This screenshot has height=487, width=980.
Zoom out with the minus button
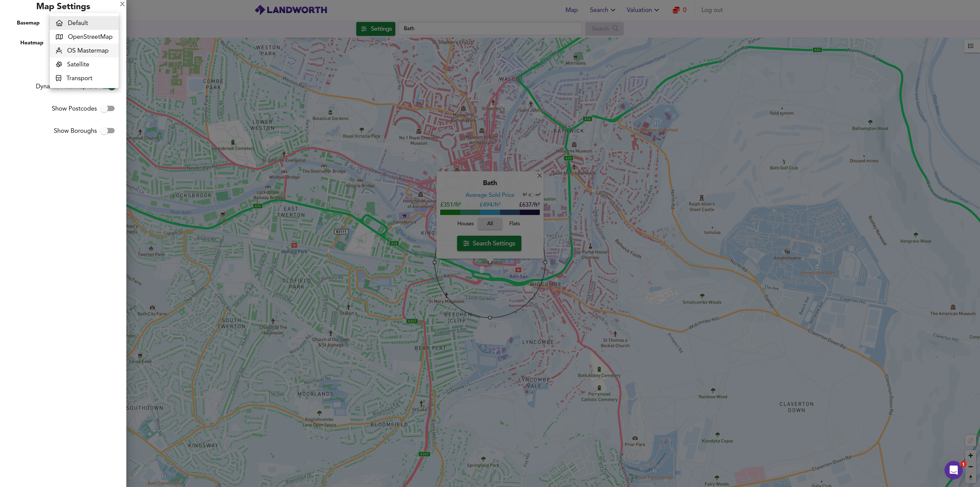pyautogui.click(x=971, y=466)
